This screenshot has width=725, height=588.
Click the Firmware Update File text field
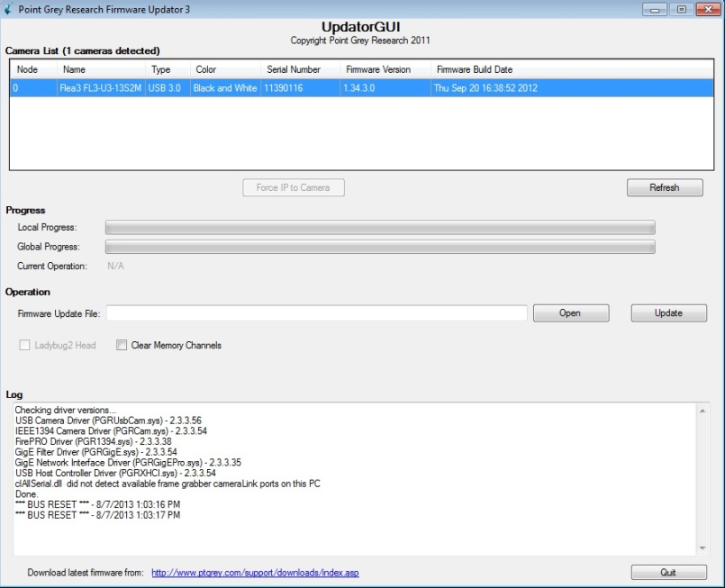click(x=316, y=313)
